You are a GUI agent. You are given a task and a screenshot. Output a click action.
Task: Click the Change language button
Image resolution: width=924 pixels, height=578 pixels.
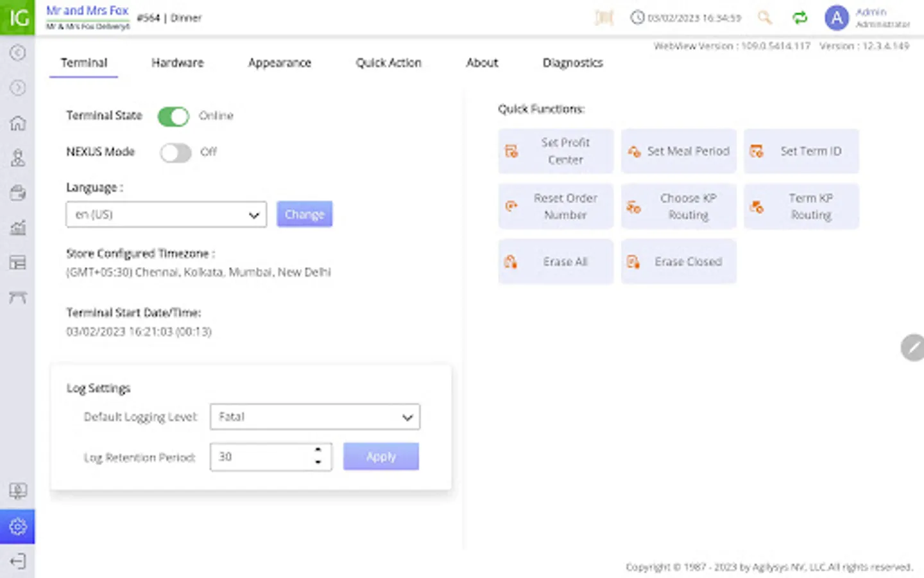click(304, 215)
